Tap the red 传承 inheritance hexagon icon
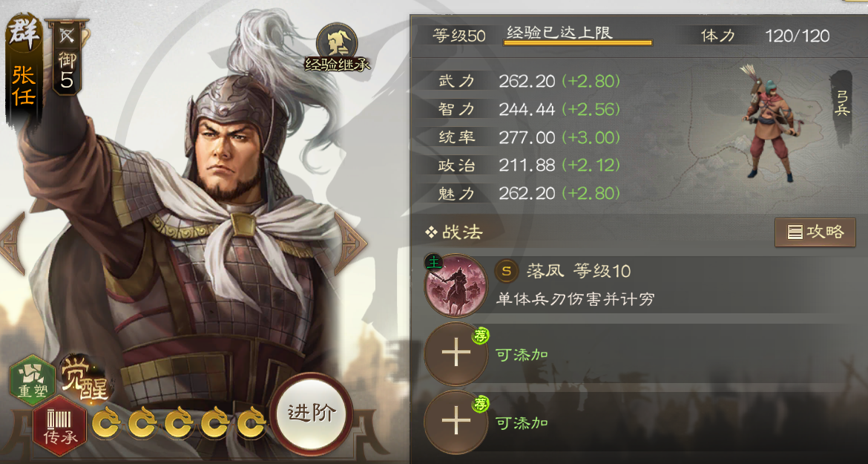 (59, 425)
